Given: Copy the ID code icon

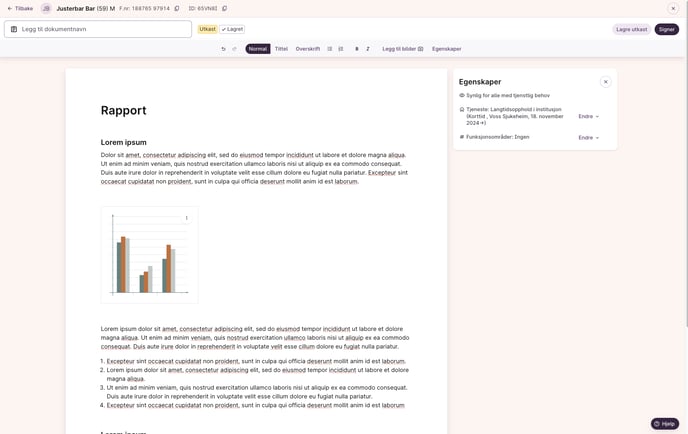Looking at the screenshot, I should click(225, 8).
